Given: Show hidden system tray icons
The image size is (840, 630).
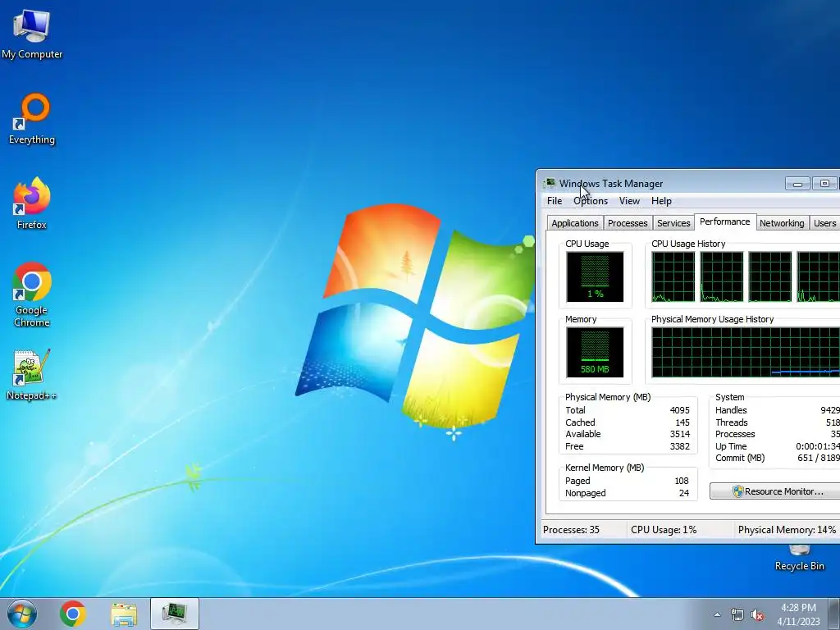Looking at the screenshot, I should click(717, 614).
